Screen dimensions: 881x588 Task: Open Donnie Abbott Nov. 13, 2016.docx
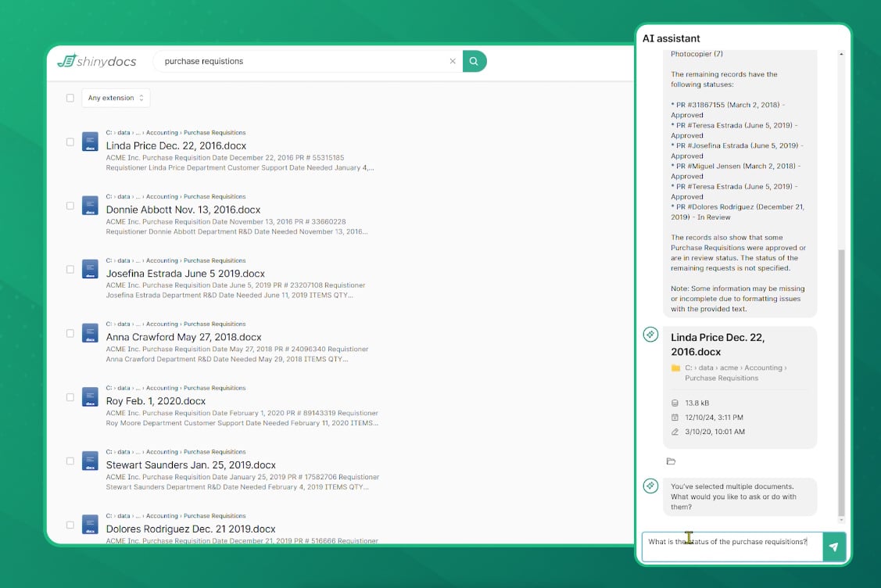coord(183,210)
